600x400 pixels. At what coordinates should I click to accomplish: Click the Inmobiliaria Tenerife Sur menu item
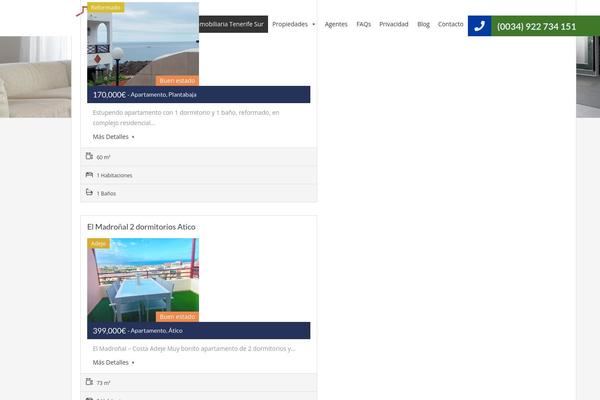point(233,24)
